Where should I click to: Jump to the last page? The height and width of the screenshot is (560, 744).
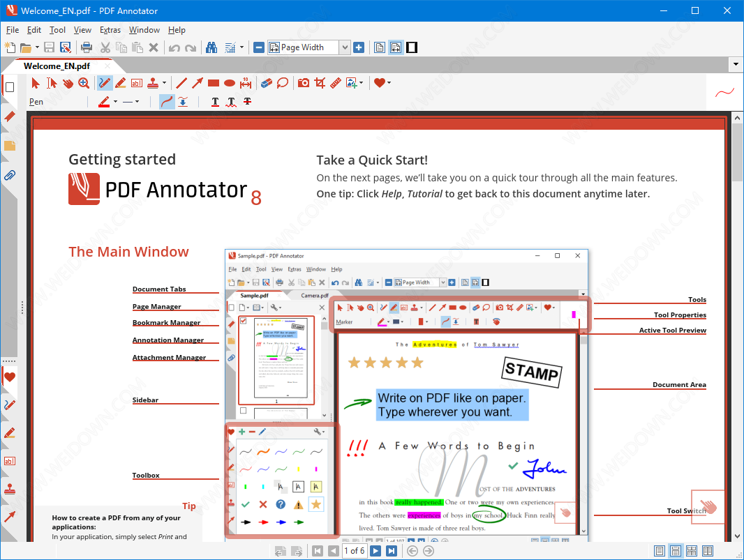(x=392, y=551)
